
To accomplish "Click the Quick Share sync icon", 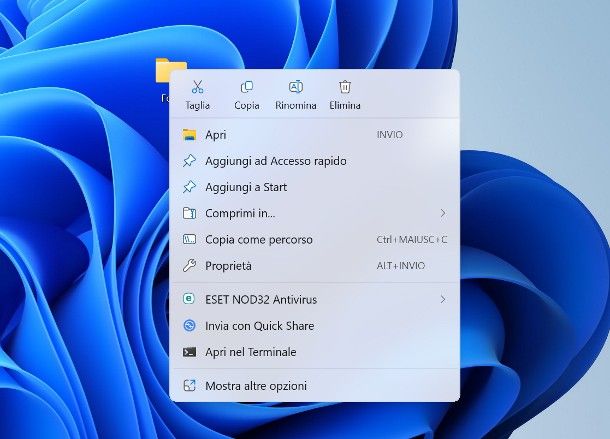I will (189, 325).
